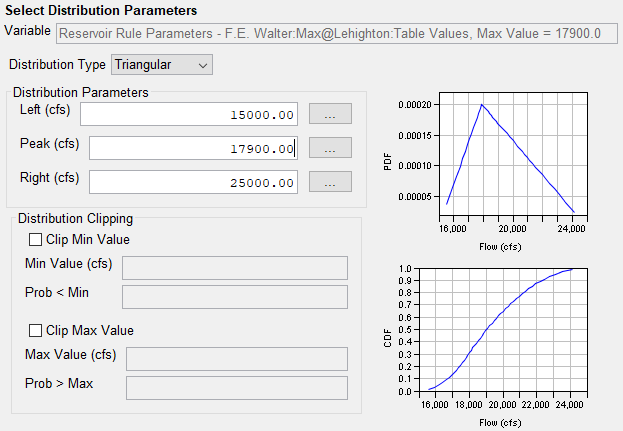Focus the Prob > Max field
The width and height of the screenshot is (623, 431).
[x=237, y=387]
